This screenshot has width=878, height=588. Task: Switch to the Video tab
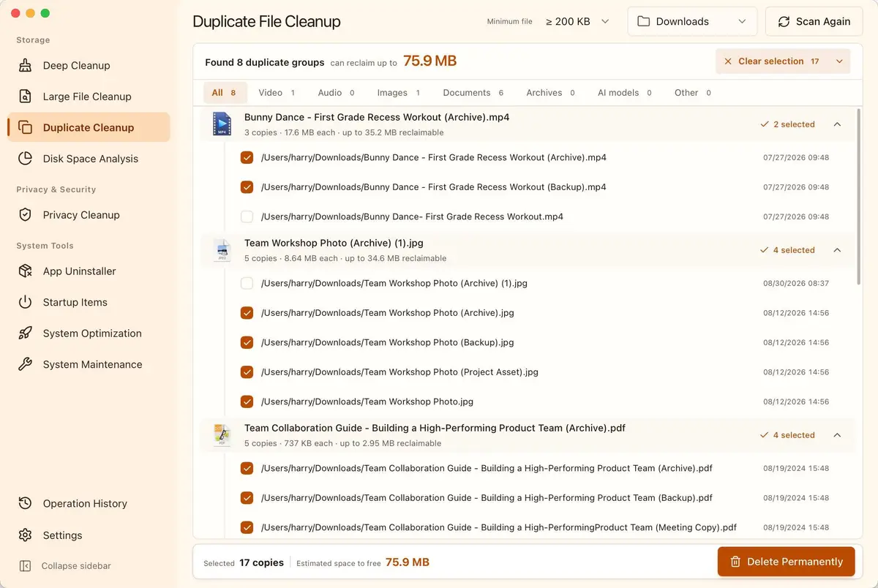[277, 93]
